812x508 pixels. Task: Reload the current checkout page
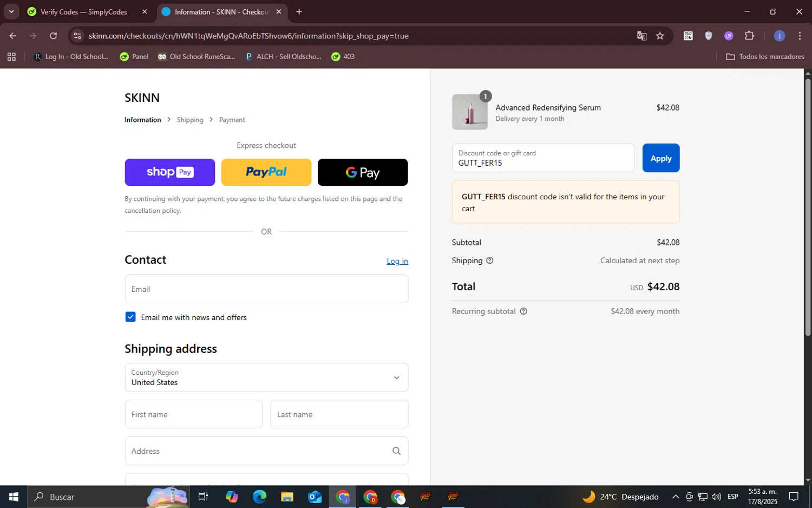(53, 36)
